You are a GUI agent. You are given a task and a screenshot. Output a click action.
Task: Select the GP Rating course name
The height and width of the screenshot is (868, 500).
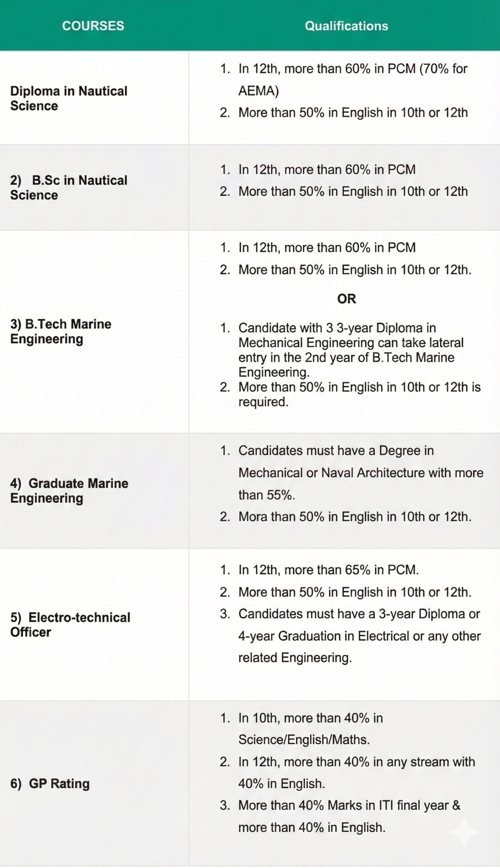click(50, 784)
